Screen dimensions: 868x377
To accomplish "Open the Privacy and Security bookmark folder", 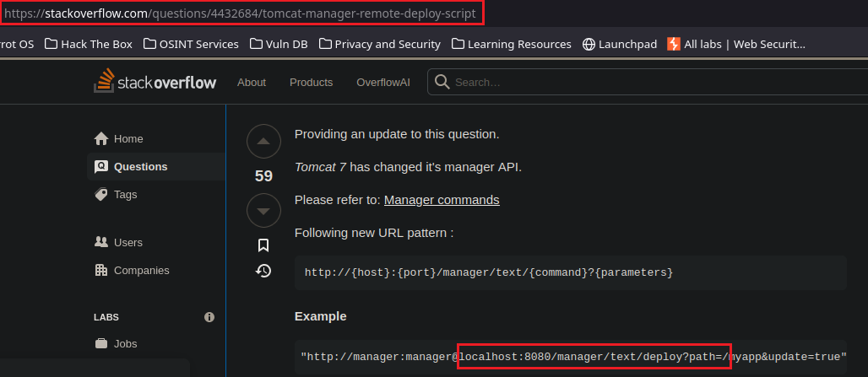I will point(379,44).
